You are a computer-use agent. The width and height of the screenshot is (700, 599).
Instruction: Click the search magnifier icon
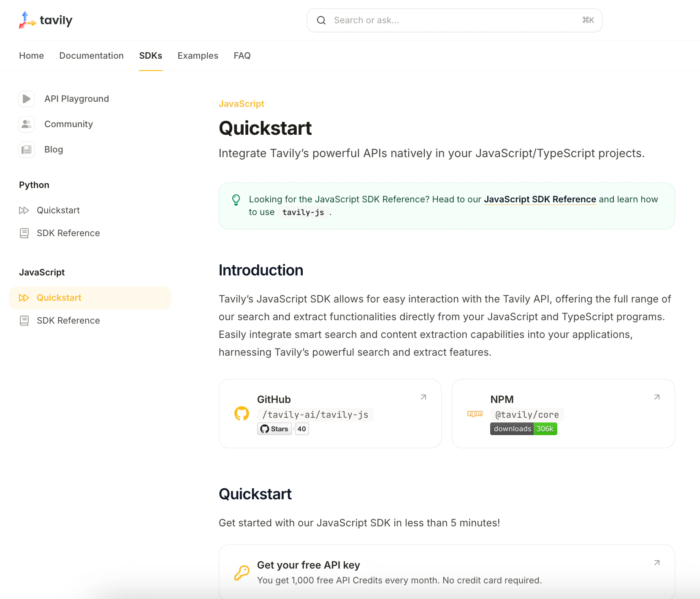click(321, 20)
